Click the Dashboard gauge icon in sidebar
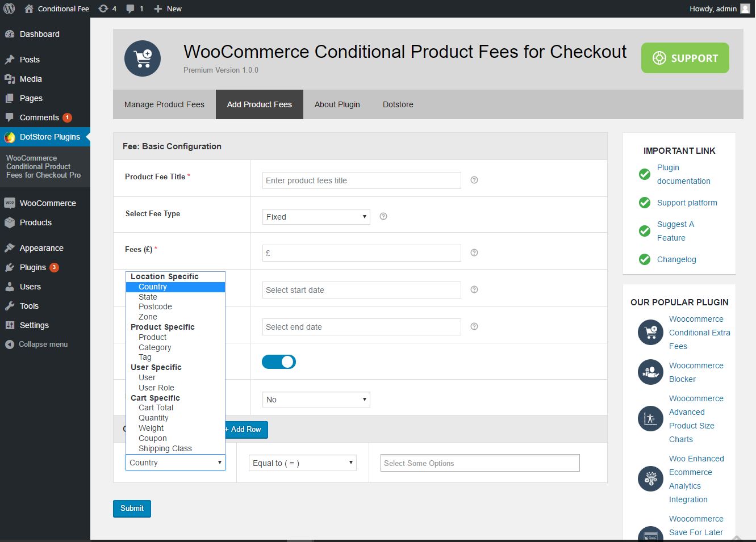This screenshot has width=756, height=542. tap(10, 34)
